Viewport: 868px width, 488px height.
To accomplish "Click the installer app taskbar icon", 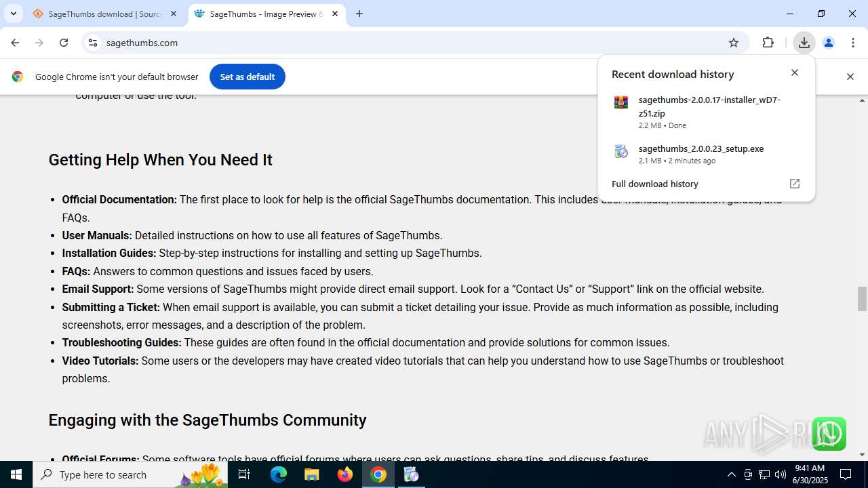I will pos(412,474).
